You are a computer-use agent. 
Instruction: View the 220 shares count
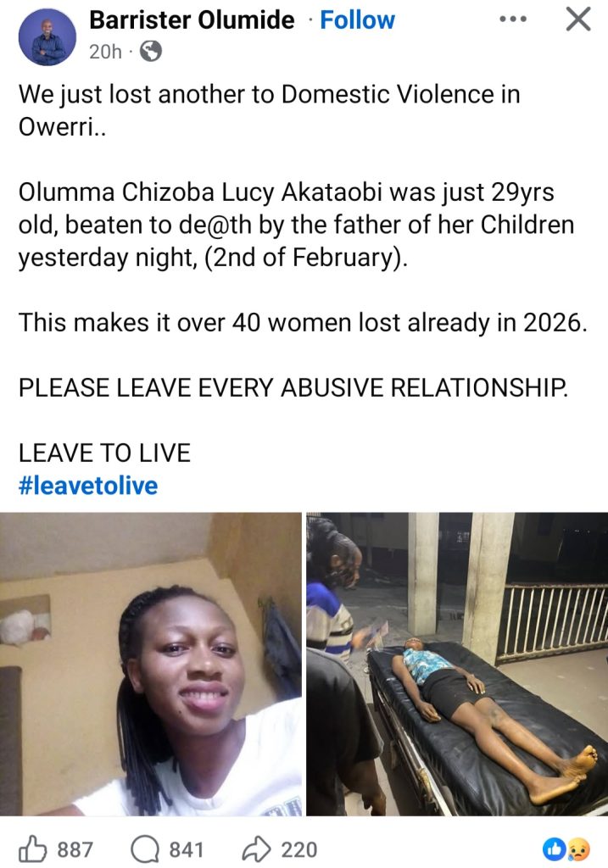tap(298, 849)
